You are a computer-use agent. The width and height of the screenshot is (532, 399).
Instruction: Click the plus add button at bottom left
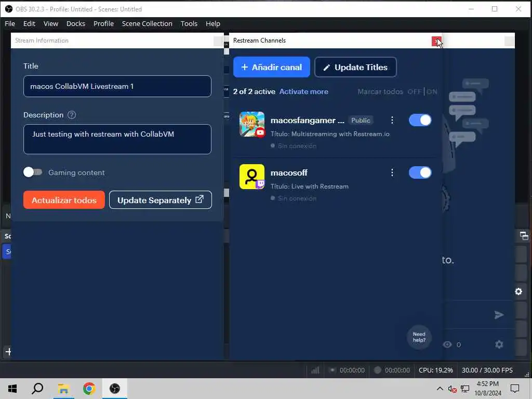[x=8, y=352]
